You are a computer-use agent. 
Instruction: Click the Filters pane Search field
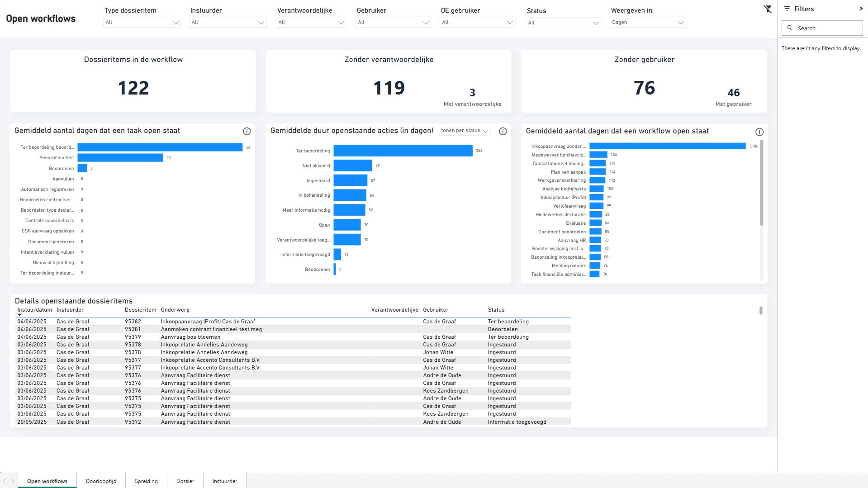coord(822,28)
